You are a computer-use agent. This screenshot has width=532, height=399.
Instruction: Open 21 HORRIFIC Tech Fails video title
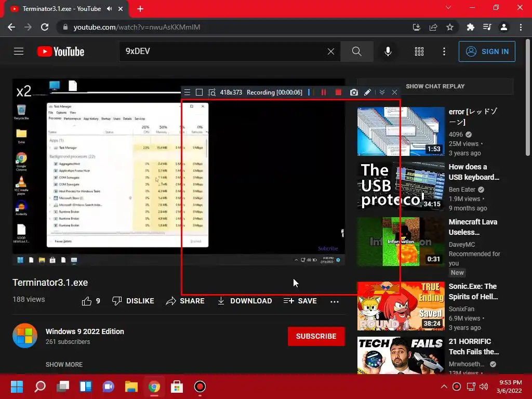(474, 347)
